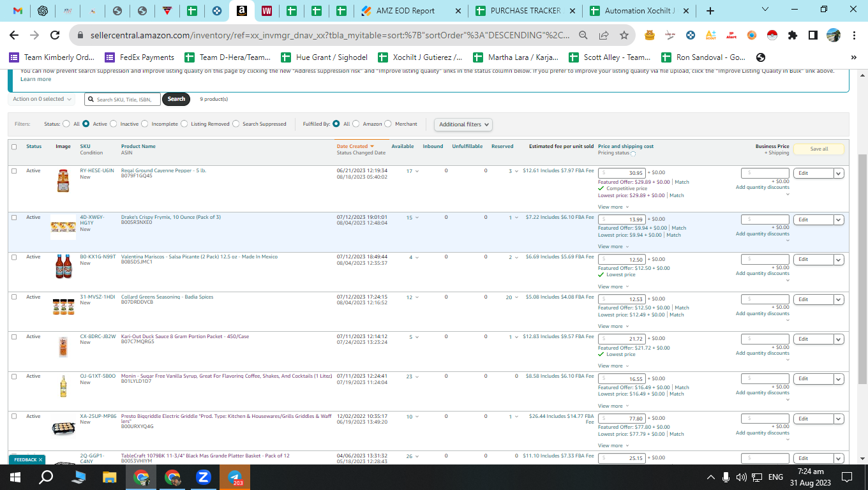
Task: Open Windows taskbar search
Action: point(47,477)
